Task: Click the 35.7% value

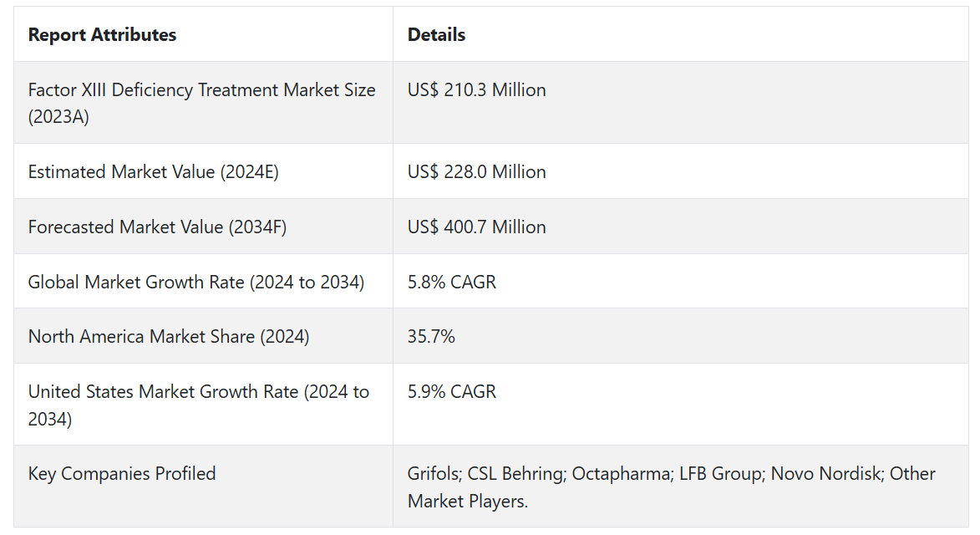Action: (431, 337)
